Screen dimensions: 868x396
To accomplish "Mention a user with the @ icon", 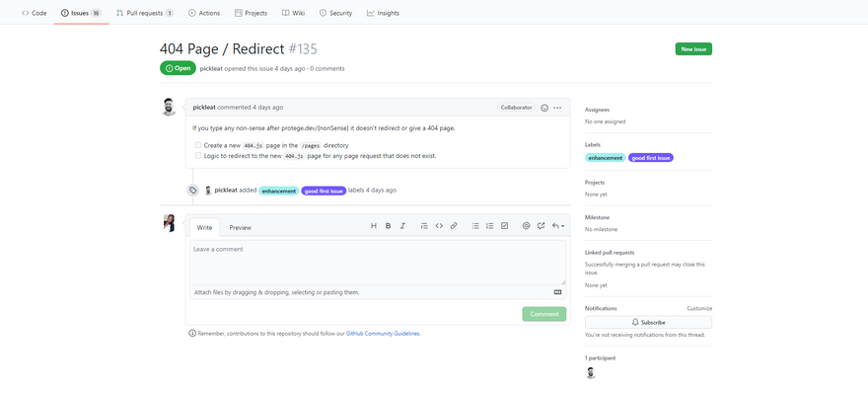I will 527,226.
